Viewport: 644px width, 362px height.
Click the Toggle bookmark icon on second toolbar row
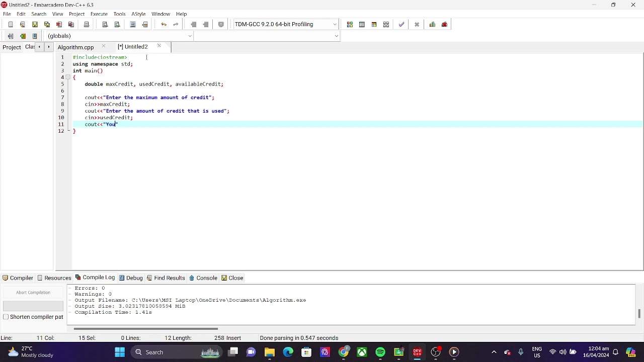pyautogui.click(x=23, y=36)
